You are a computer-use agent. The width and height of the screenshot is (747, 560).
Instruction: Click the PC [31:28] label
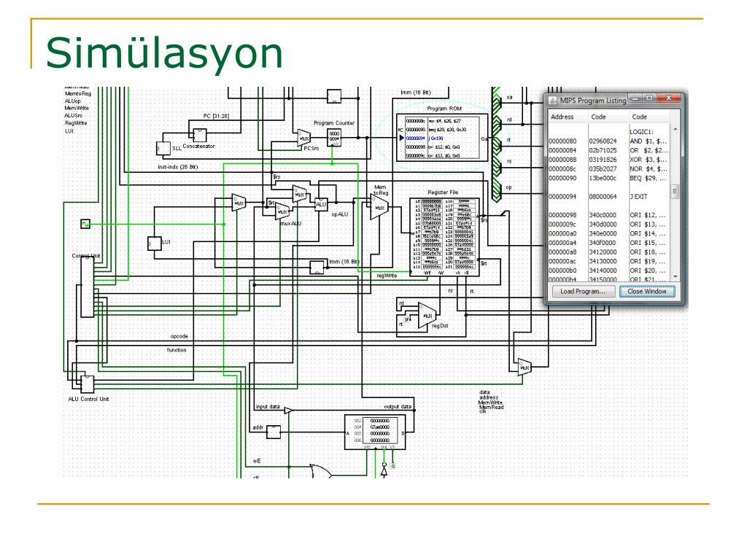[216, 116]
